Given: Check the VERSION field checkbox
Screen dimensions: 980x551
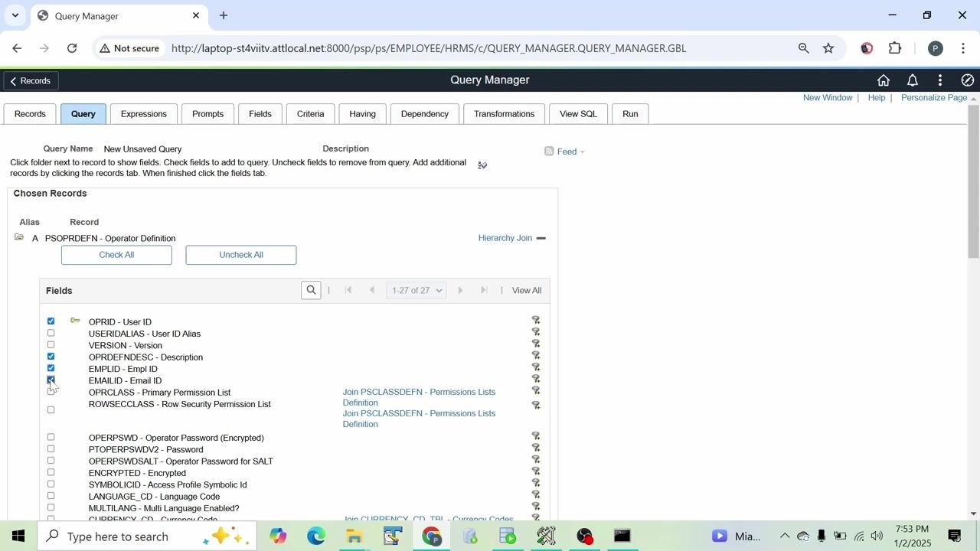Looking at the screenshot, I should coord(51,345).
